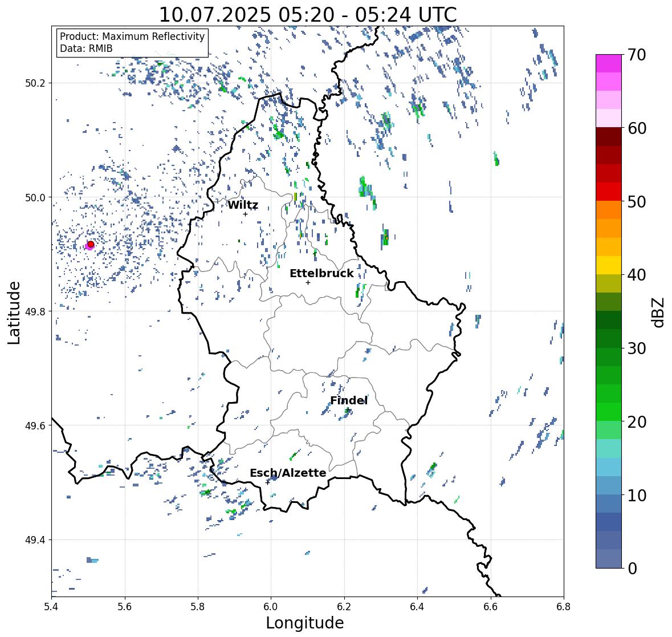Click the 6.6 longitude tick label

click(x=491, y=607)
